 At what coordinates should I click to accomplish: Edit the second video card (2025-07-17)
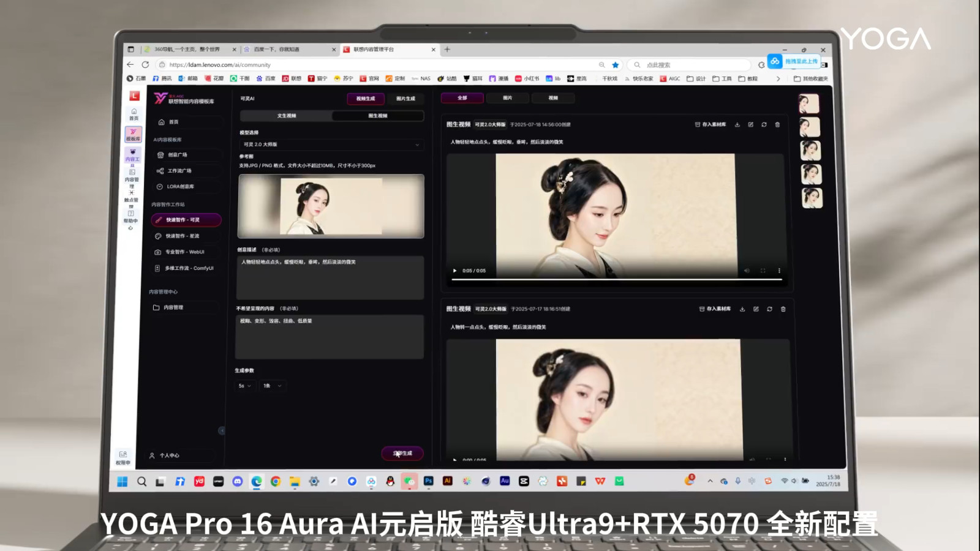click(x=756, y=309)
